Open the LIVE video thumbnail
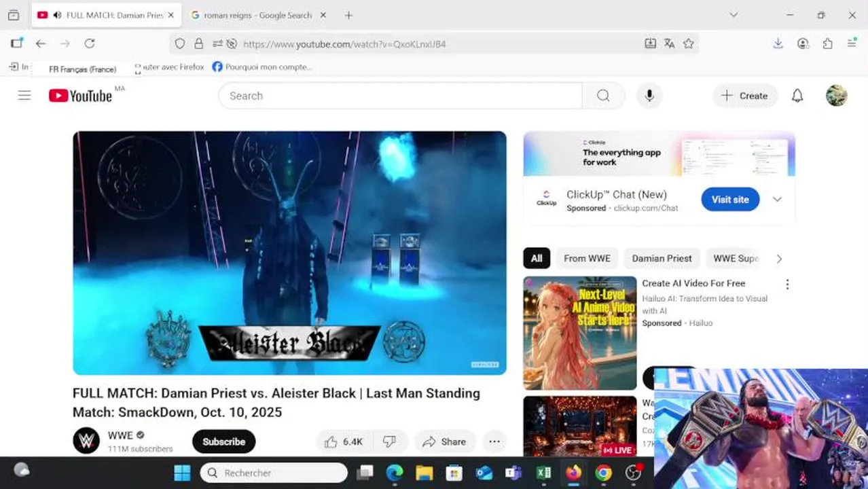Viewport: 868px width, 489px height. (579, 426)
